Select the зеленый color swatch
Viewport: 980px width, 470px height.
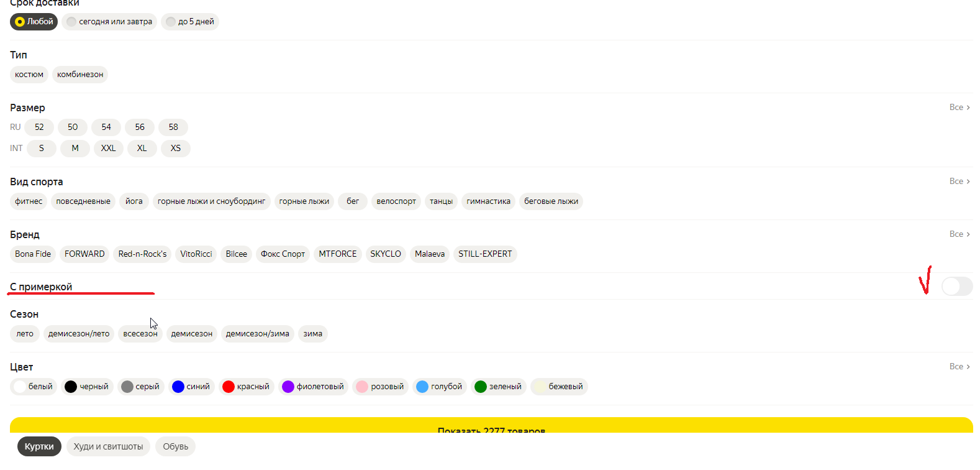[499, 387]
